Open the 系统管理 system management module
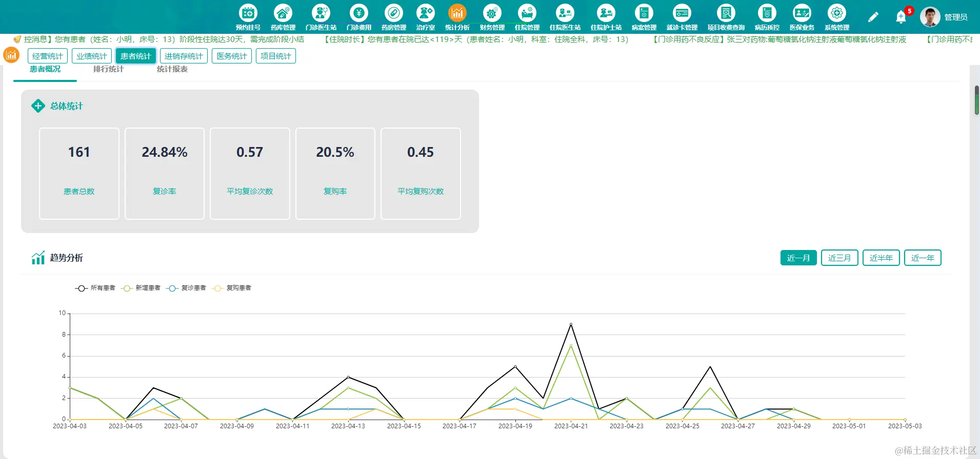The height and width of the screenshot is (459, 980). (x=837, y=17)
